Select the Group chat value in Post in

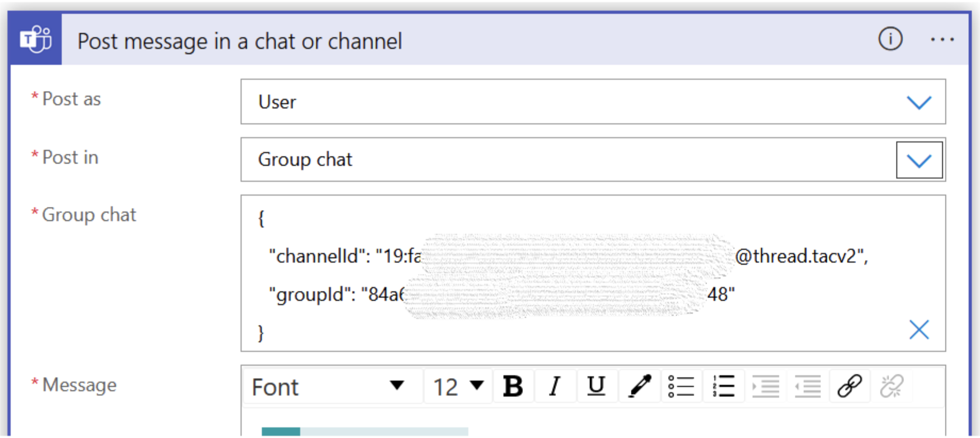305,159
